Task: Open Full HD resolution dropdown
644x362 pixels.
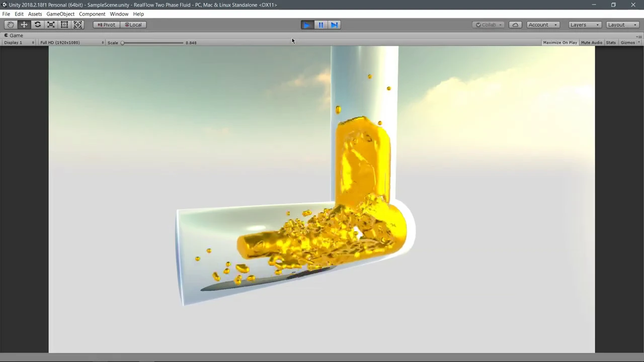Action: 71,43
